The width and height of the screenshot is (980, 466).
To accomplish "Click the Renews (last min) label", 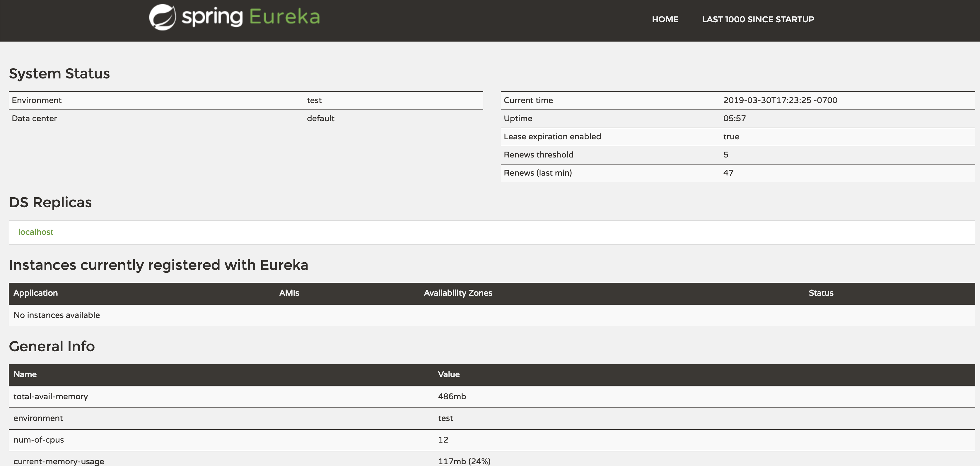I will coord(537,173).
